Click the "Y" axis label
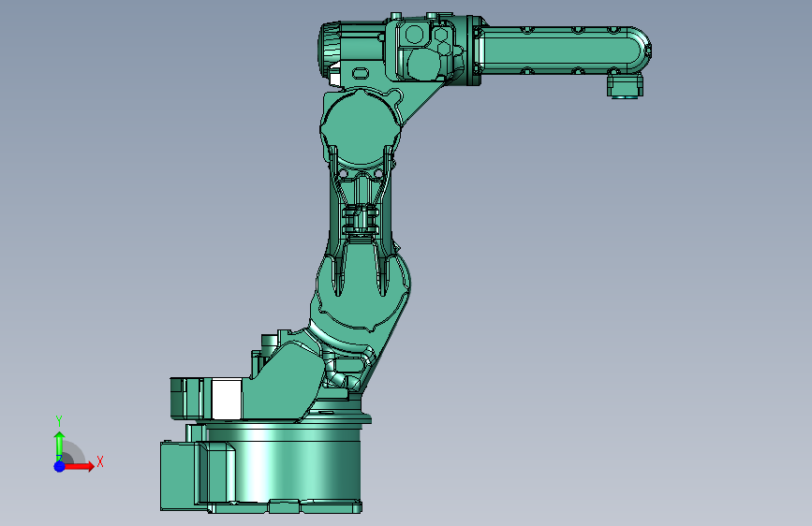Image resolution: width=812 pixels, height=526 pixels. point(59,421)
